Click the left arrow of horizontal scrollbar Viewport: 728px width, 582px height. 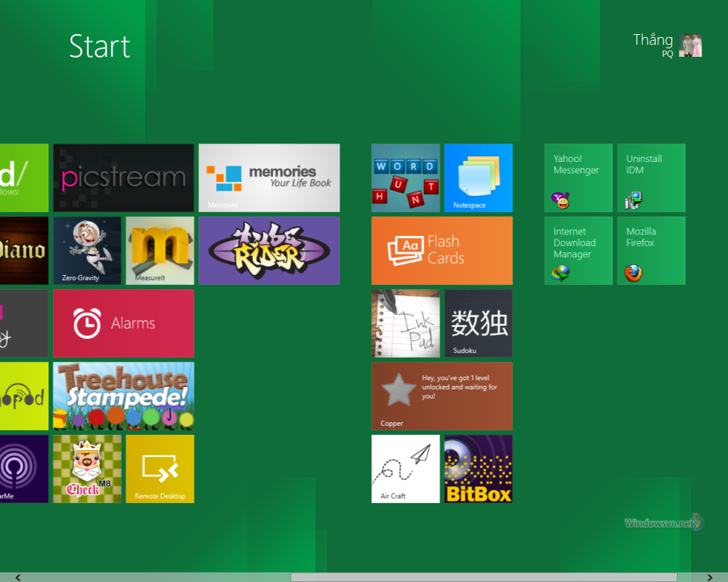click(18, 577)
